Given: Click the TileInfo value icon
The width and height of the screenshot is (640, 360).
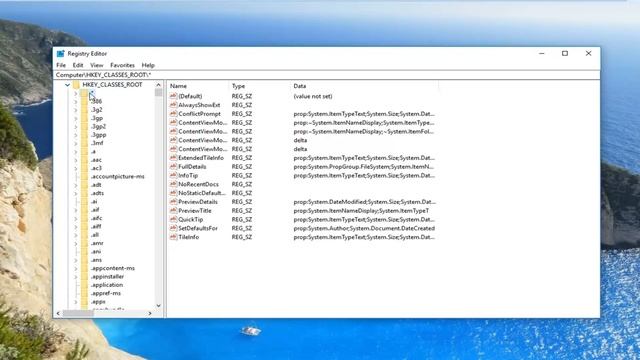Looking at the screenshot, I should pyautogui.click(x=173, y=237).
